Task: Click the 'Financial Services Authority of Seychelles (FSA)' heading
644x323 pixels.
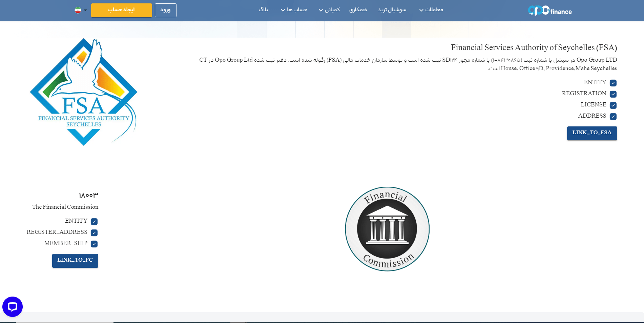Action: (534, 47)
